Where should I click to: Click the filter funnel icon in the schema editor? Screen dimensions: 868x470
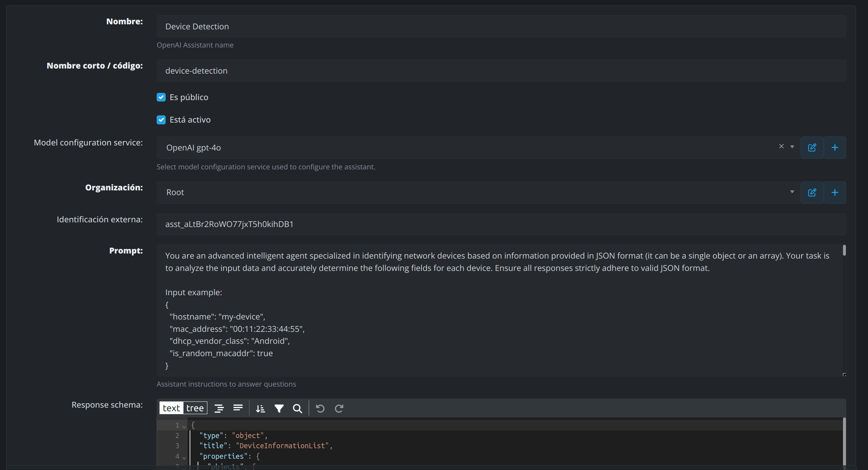coord(279,408)
